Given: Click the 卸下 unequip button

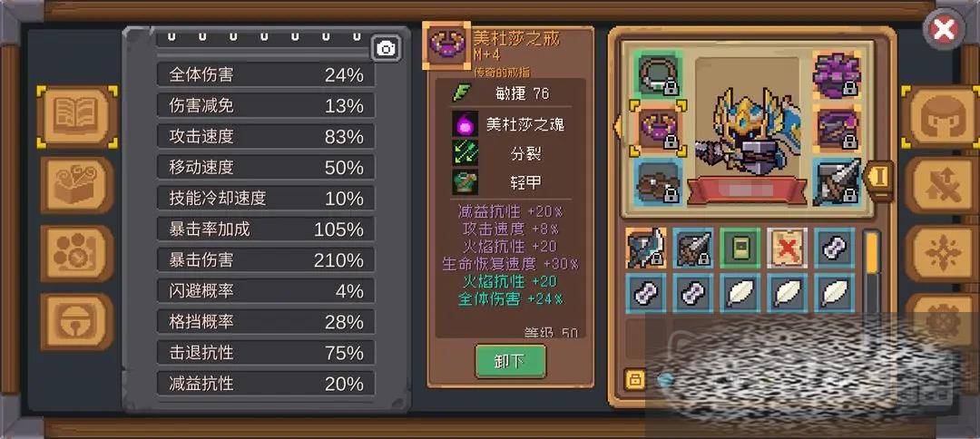Looking at the screenshot, I should point(510,361).
